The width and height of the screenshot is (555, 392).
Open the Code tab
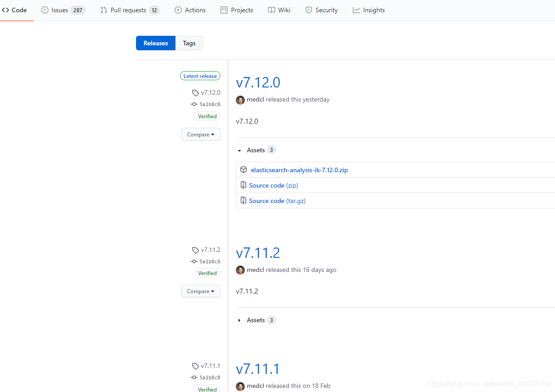pos(14,10)
